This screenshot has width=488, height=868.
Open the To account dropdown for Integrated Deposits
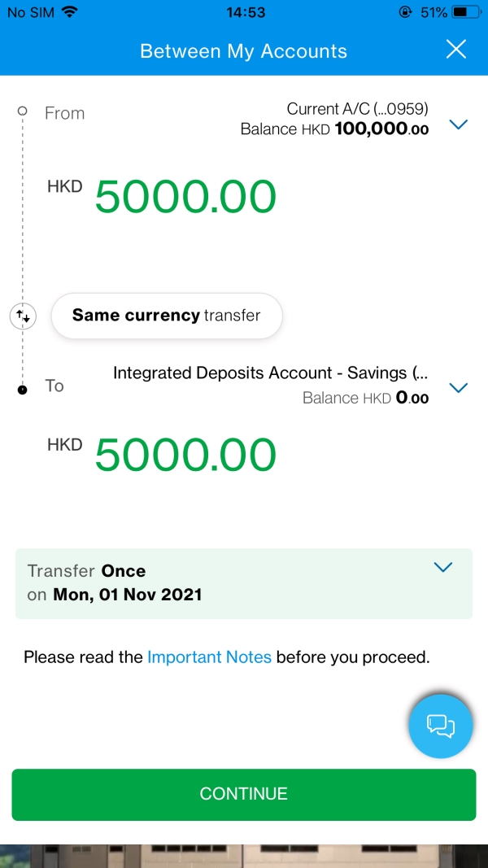coord(459,387)
